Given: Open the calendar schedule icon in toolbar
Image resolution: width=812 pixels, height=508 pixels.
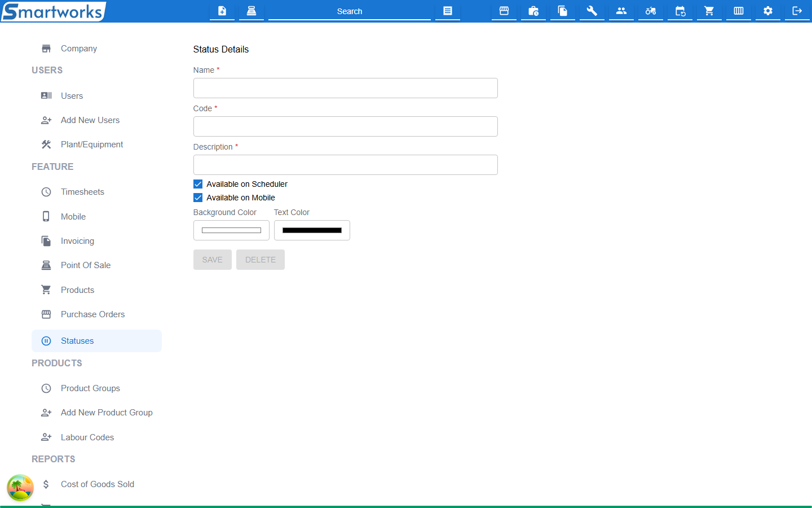Looking at the screenshot, I should coord(680,11).
